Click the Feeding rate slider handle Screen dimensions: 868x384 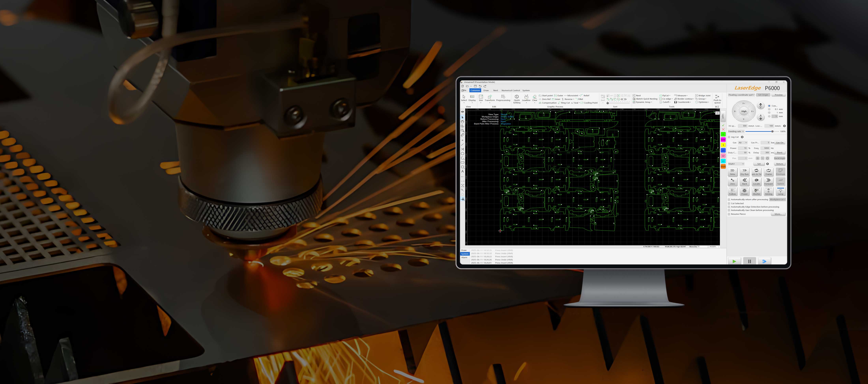tap(772, 131)
